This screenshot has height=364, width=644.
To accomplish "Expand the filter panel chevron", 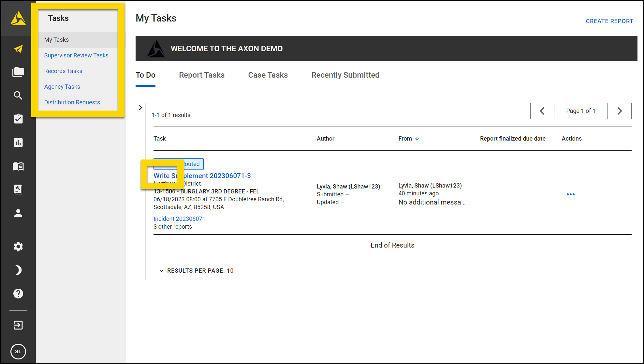I will click(140, 108).
